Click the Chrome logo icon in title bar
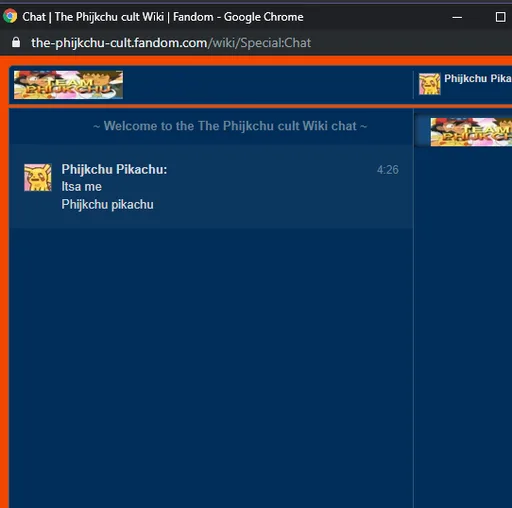The width and height of the screenshot is (512, 508). (10, 16)
